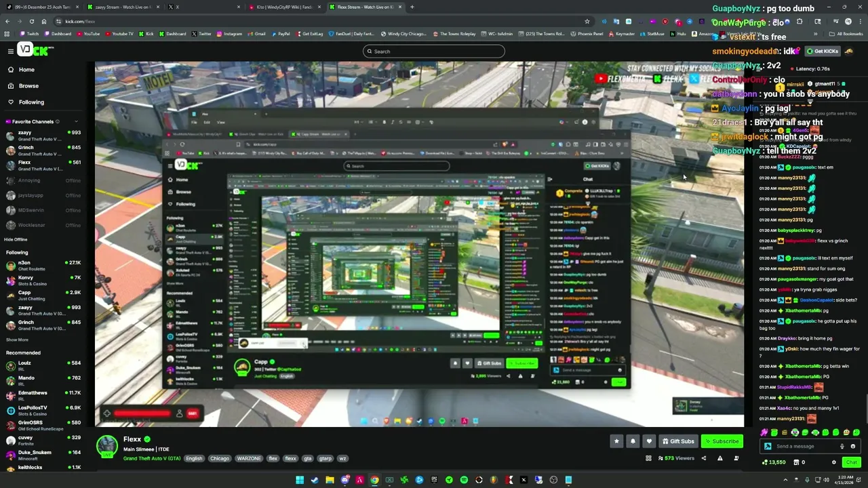868x488 pixels.
Task: Click the green Chat send button
Action: [851, 462]
